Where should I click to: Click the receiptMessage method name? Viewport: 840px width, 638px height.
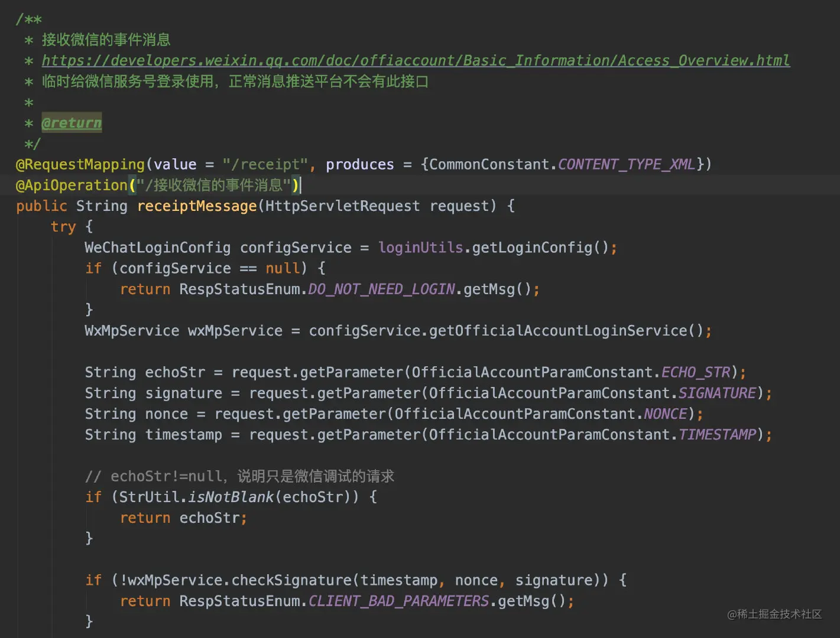pos(197,206)
